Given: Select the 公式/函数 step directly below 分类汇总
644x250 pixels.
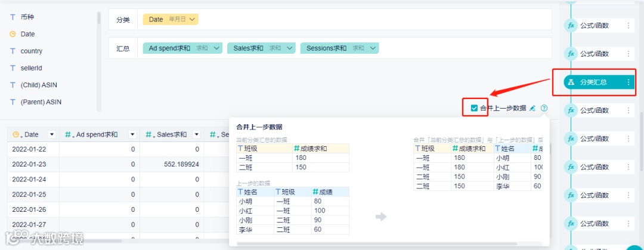Looking at the screenshot, I should [x=599, y=110].
